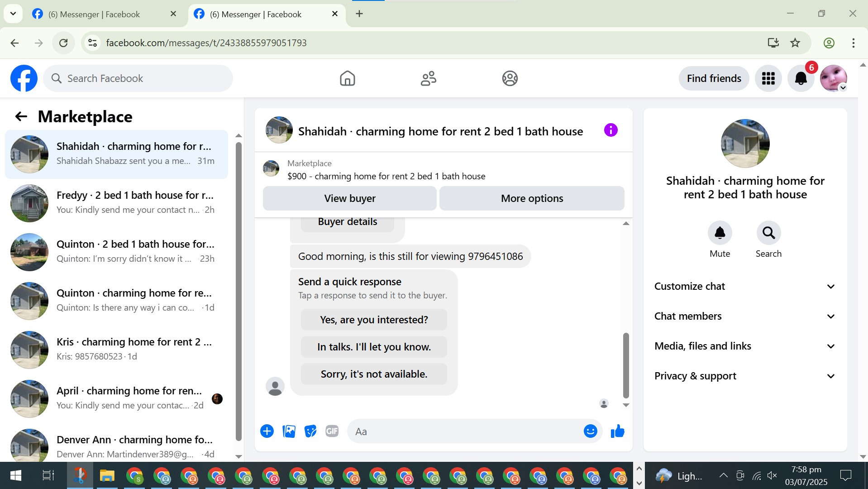Open the profile circle icon in top navigation
The height and width of the screenshot is (489, 868).
[x=510, y=78]
